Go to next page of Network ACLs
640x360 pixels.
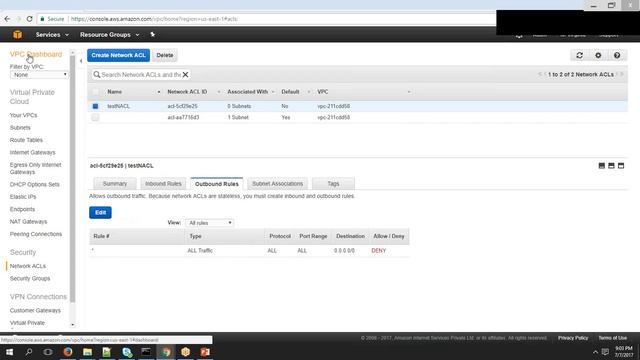(618, 74)
